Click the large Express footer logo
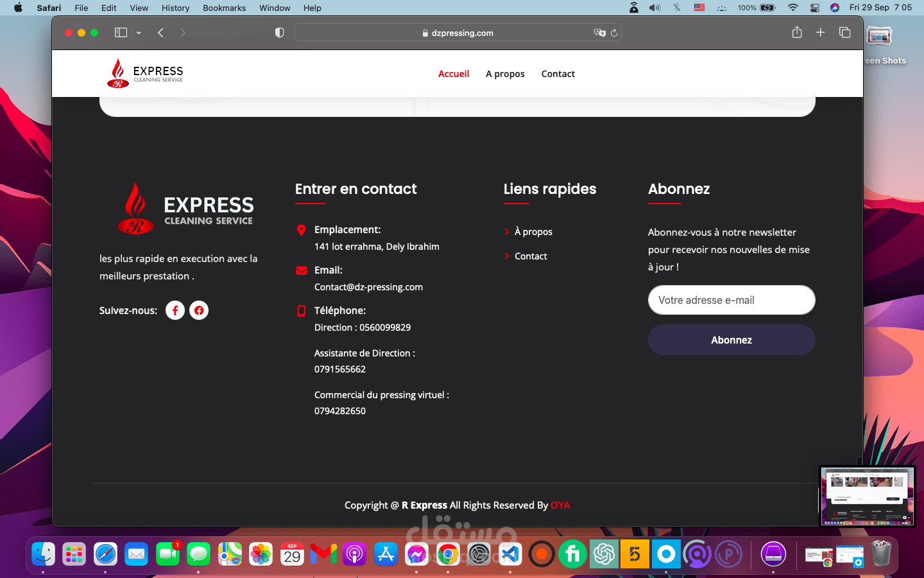Viewport: 924px width, 578px height. (185, 208)
